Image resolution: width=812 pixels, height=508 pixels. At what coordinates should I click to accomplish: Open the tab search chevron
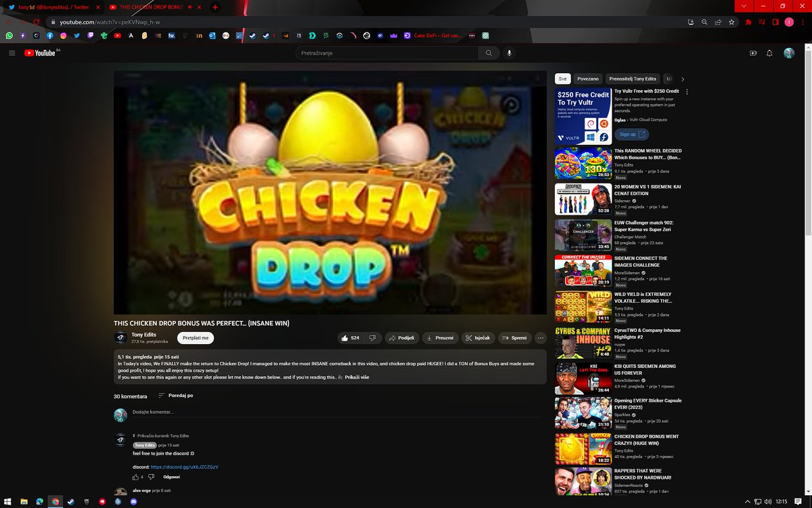tap(744, 6)
